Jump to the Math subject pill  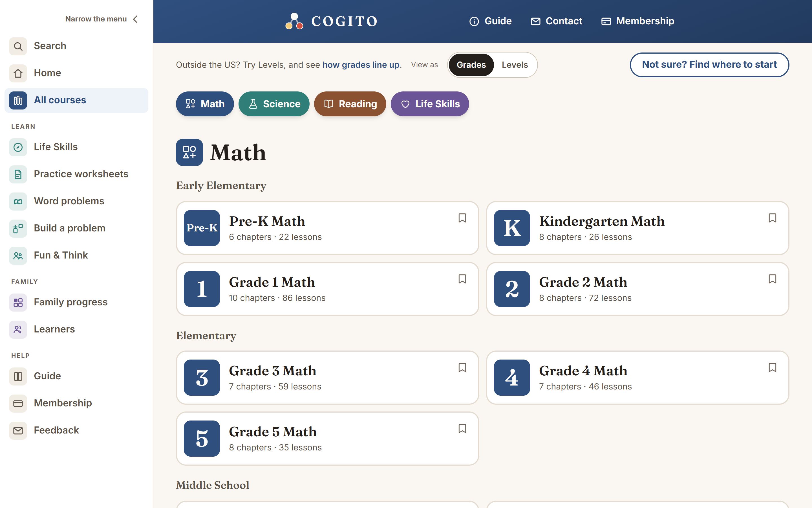point(205,104)
